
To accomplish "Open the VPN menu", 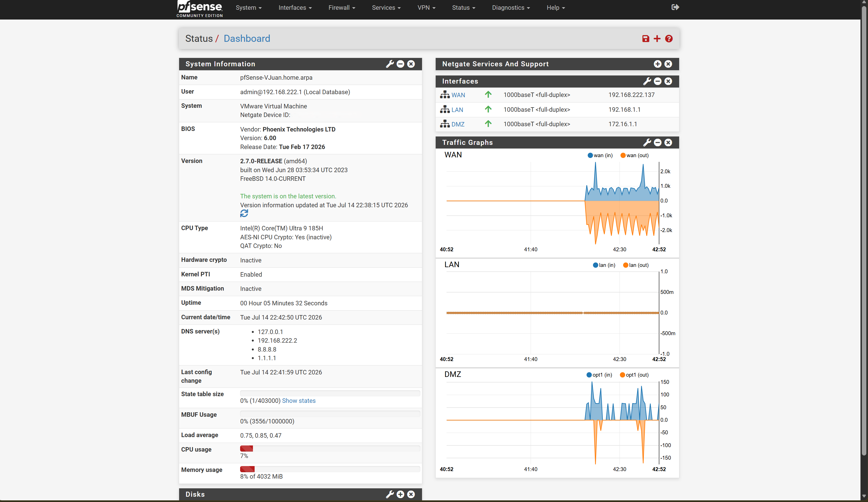I will [426, 8].
